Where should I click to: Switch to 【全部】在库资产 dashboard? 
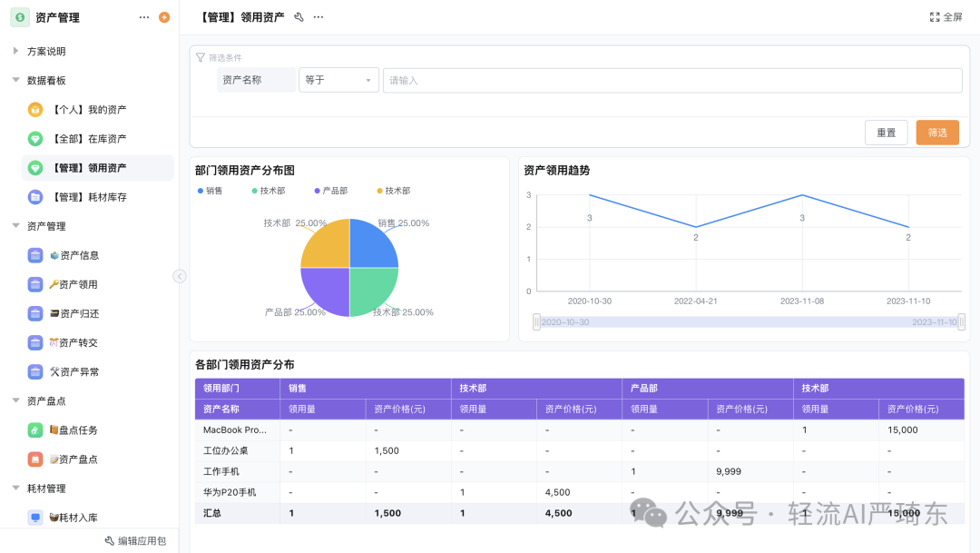(x=91, y=138)
